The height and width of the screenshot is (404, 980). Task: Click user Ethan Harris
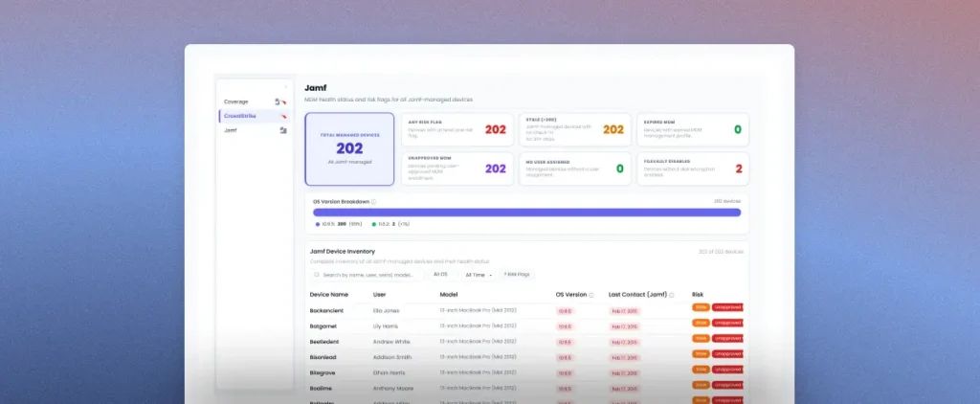pos(389,372)
